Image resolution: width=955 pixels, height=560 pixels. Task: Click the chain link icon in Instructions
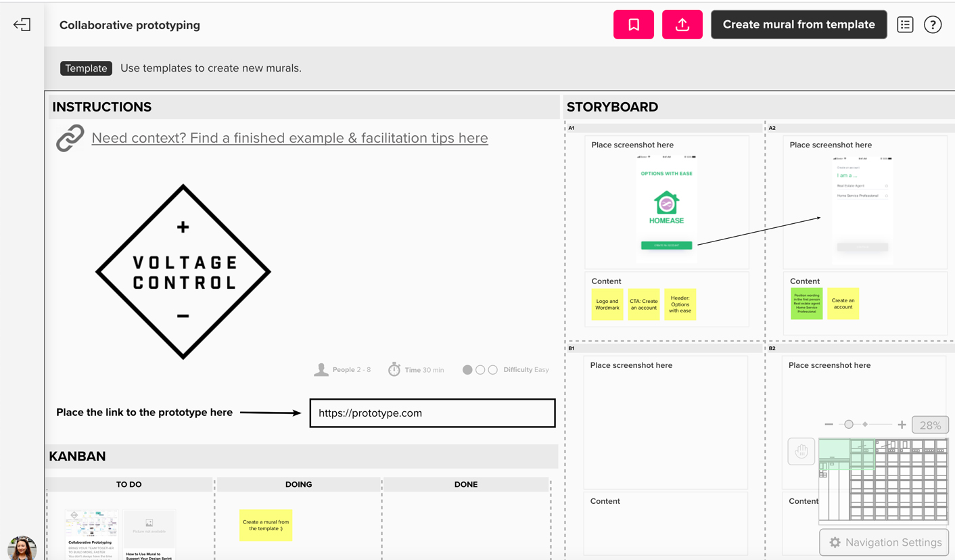point(70,138)
